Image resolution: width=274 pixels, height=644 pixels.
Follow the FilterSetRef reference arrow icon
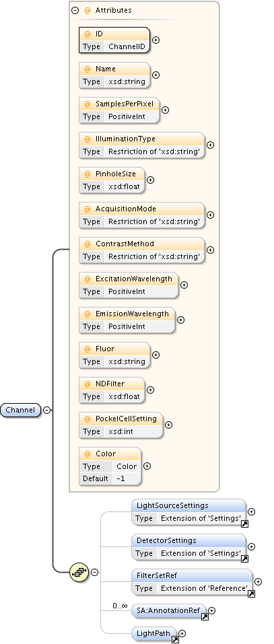pos(251,594)
